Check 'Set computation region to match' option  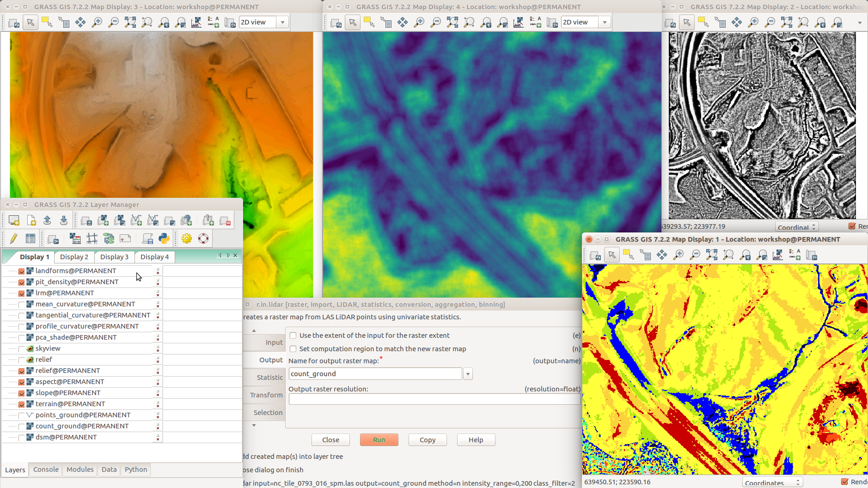point(293,349)
